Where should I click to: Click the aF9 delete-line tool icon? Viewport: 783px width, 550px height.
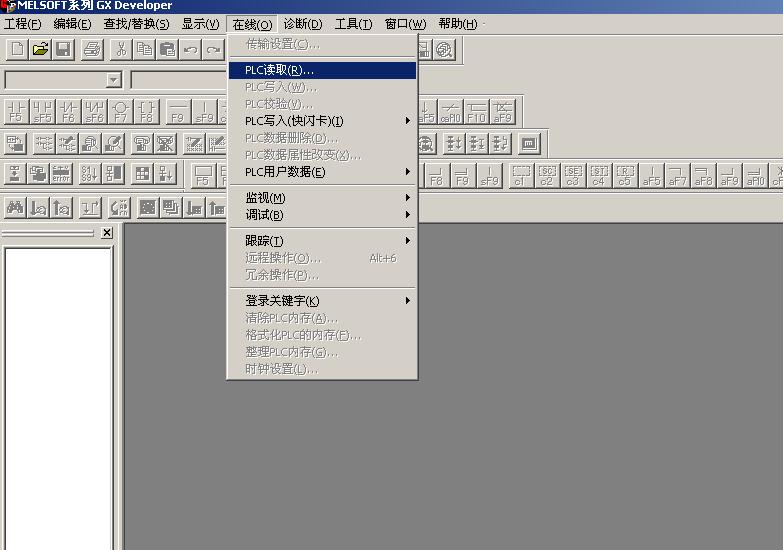(502, 111)
